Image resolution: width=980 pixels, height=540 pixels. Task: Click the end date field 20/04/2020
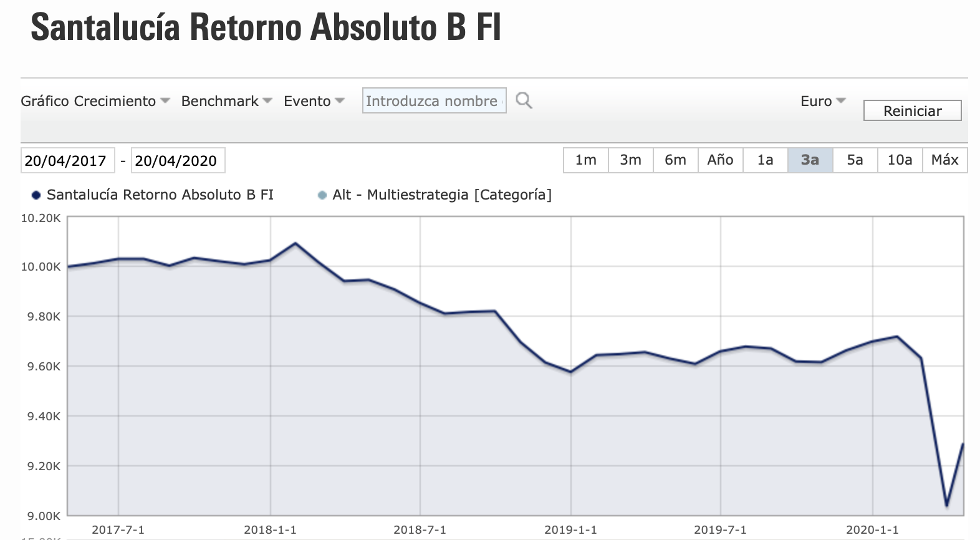tap(178, 160)
